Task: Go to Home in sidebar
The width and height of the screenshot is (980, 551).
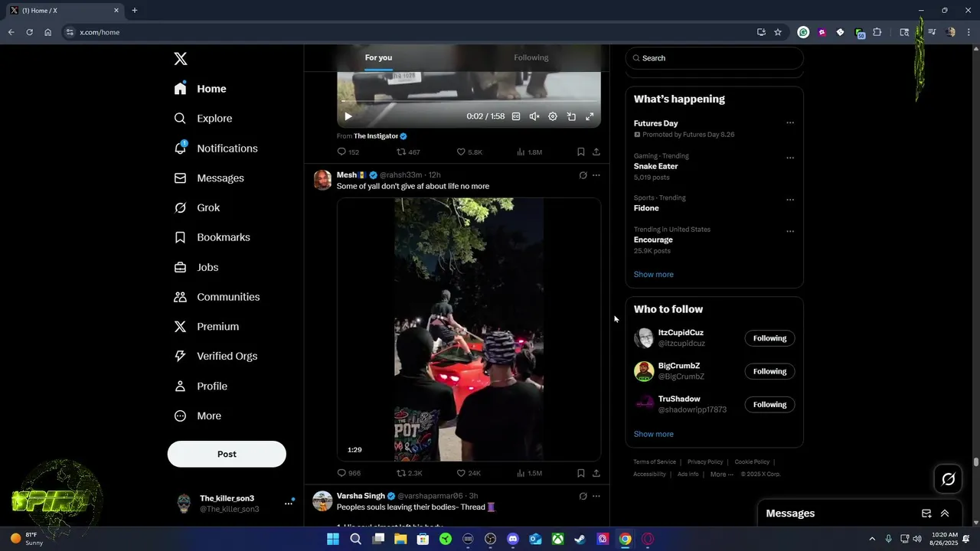Action: click(201, 89)
